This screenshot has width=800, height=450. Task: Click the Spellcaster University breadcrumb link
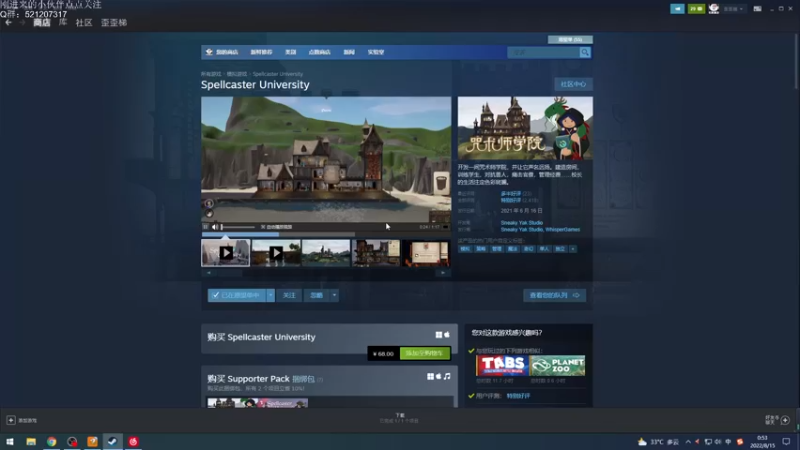(278, 74)
